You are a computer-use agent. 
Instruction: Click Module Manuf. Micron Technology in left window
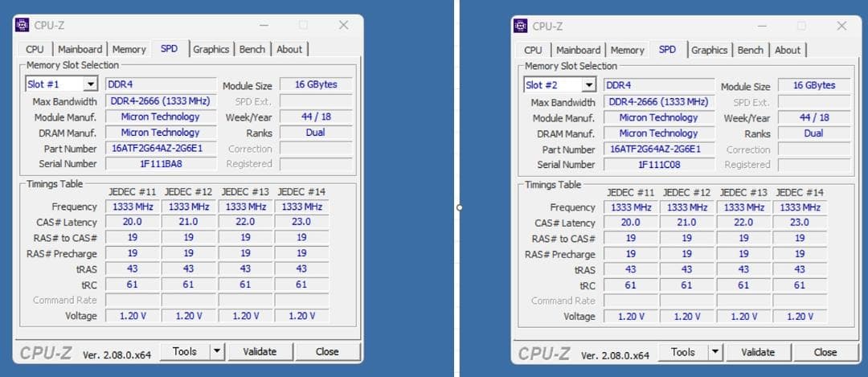161,117
